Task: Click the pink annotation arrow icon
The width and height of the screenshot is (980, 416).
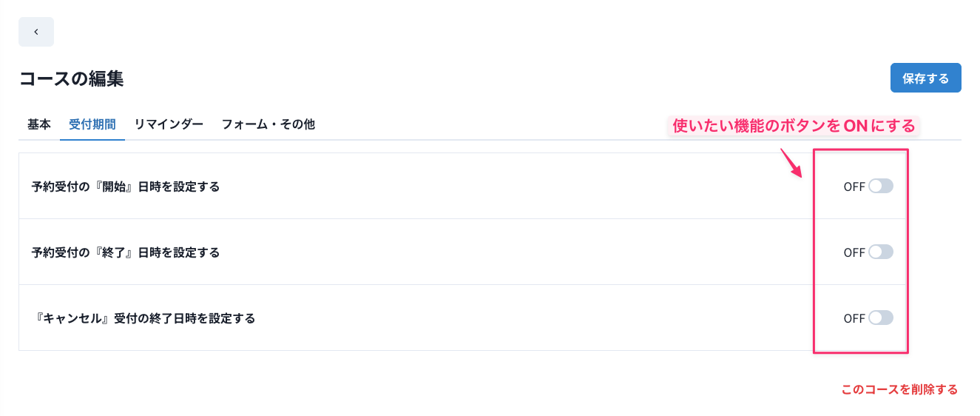Action: [x=791, y=162]
